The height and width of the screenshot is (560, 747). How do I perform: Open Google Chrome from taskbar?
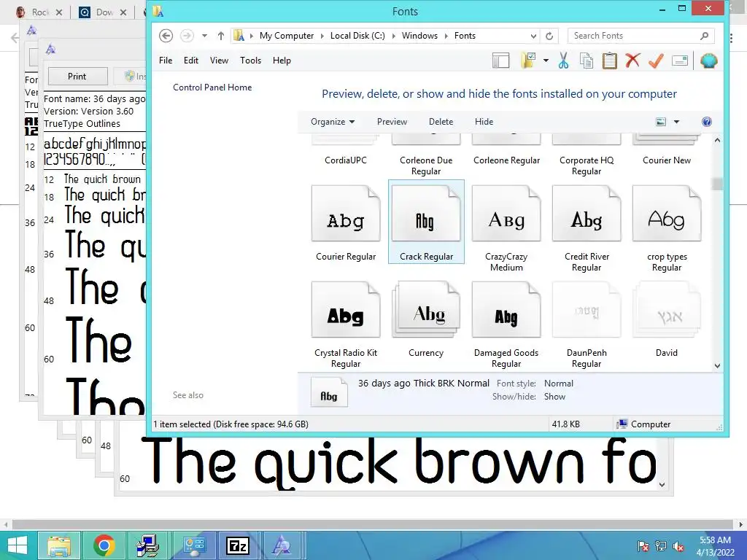click(104, 545)
